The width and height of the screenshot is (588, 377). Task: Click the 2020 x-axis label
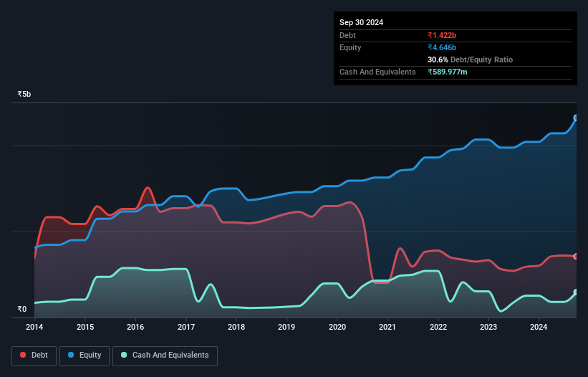(337, 327)
